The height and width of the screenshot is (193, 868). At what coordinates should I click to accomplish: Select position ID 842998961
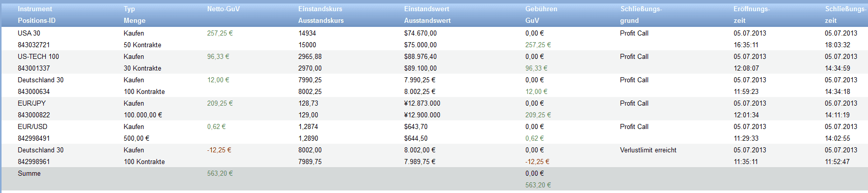tap(34, 162)
